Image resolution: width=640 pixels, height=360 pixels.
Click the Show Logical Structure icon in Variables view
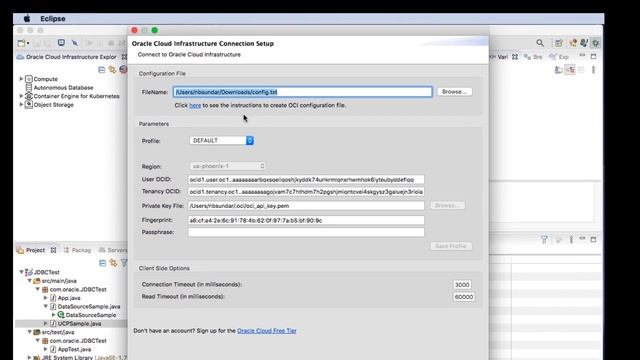[571, 70]
